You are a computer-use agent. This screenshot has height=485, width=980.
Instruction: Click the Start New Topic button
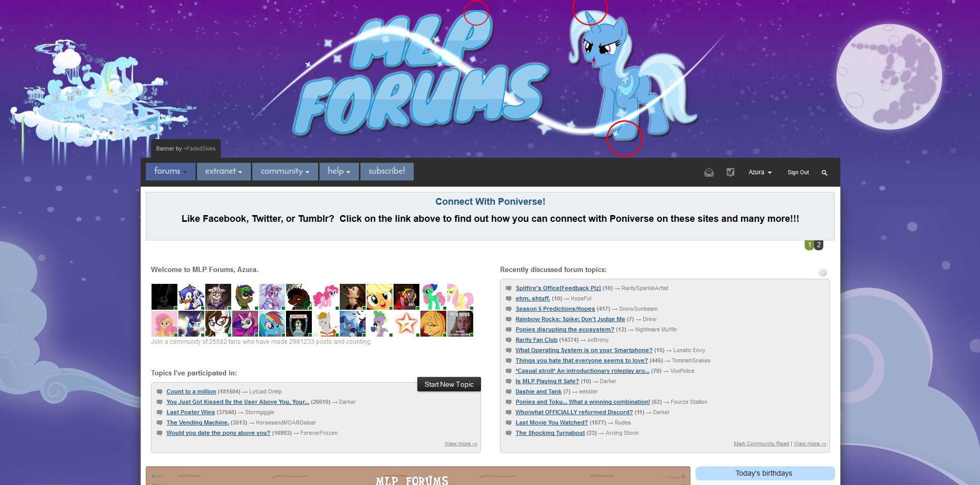pyautogui.click(x=449, y=384)
